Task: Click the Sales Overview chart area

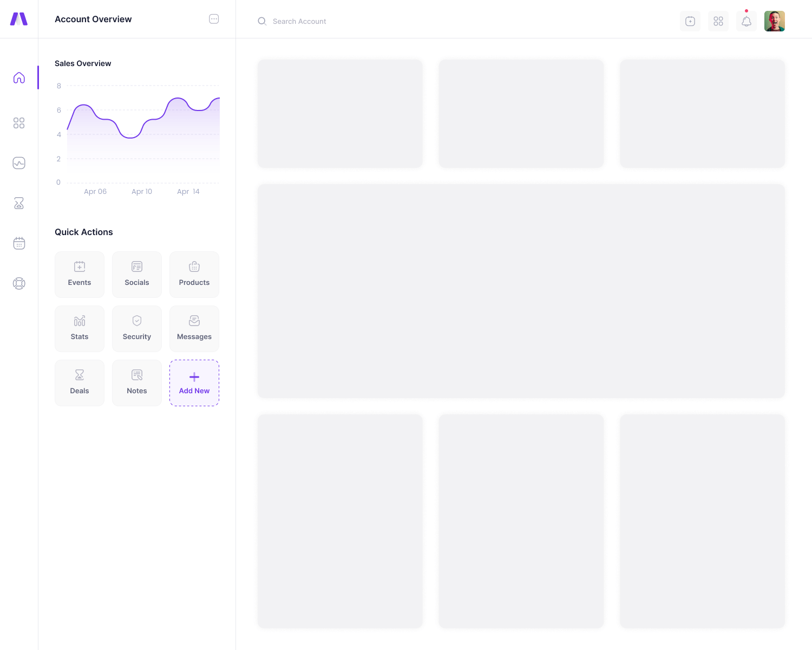Action: [143, 135]
